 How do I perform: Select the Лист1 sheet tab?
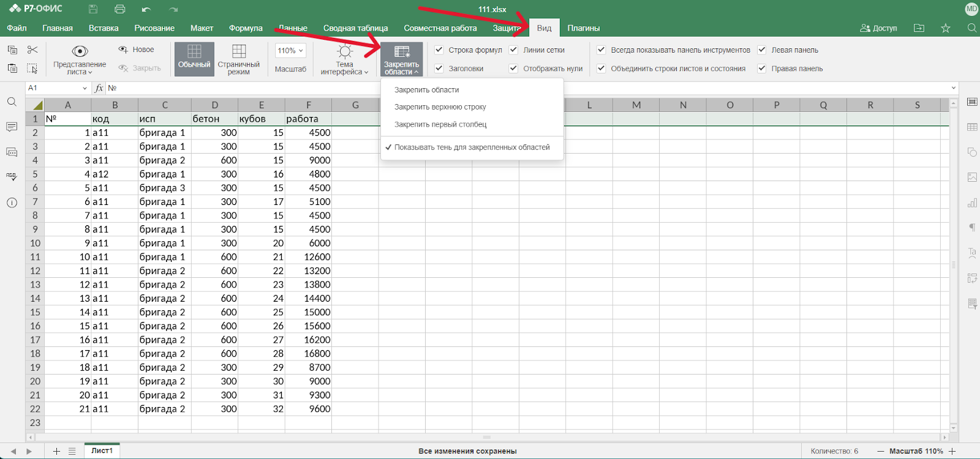[102, 450]
